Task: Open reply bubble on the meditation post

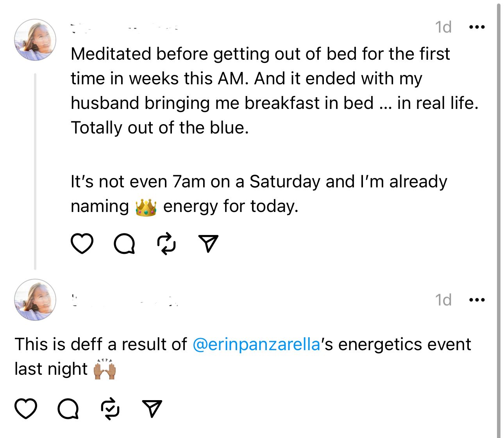Action: point(124,244)
